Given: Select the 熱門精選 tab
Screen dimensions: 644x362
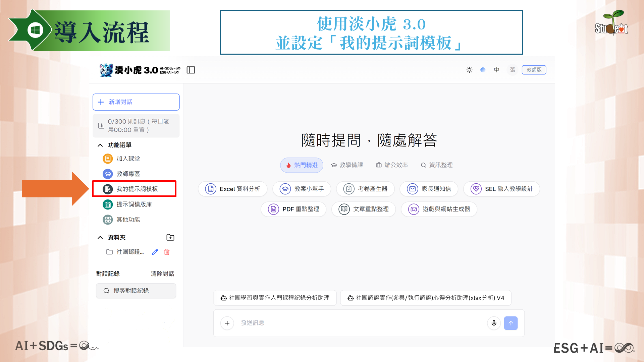Looking at the screenshot, I should (302, 165).
